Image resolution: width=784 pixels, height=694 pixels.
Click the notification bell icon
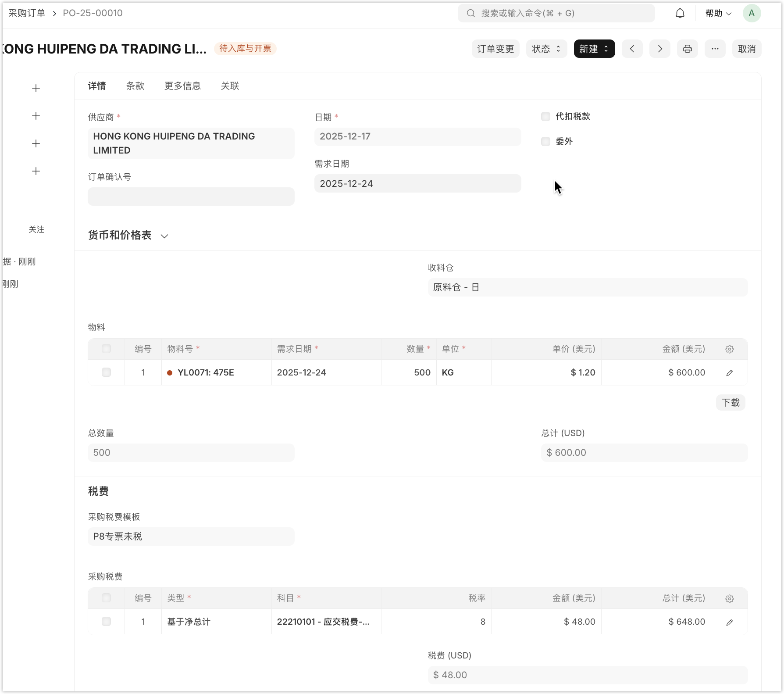click(680, 14)
